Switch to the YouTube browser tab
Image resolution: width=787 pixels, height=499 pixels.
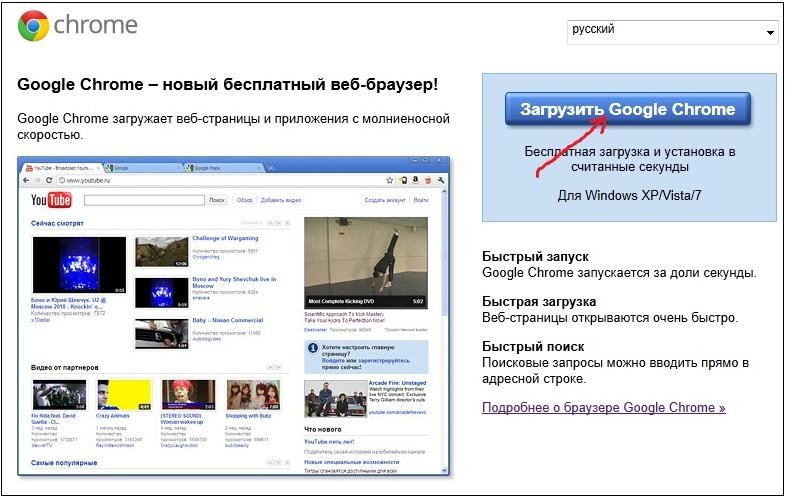(62, 168)
